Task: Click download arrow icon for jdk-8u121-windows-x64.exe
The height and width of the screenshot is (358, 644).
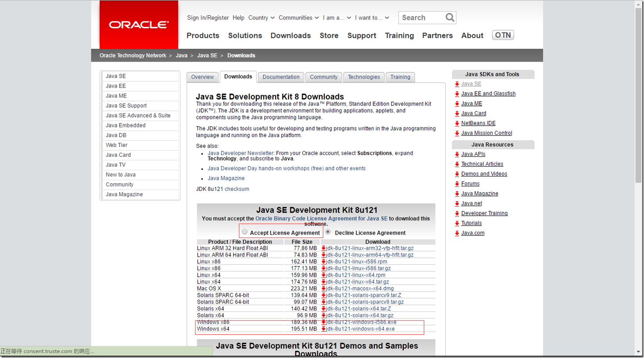Action: click(323, 329)
